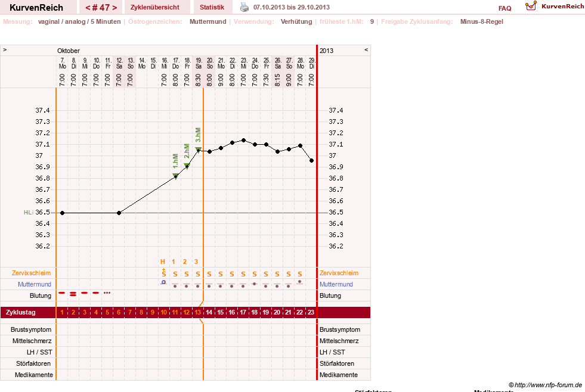
Task: Click the > arrow left of Oktober
Action: click(5, 49)
